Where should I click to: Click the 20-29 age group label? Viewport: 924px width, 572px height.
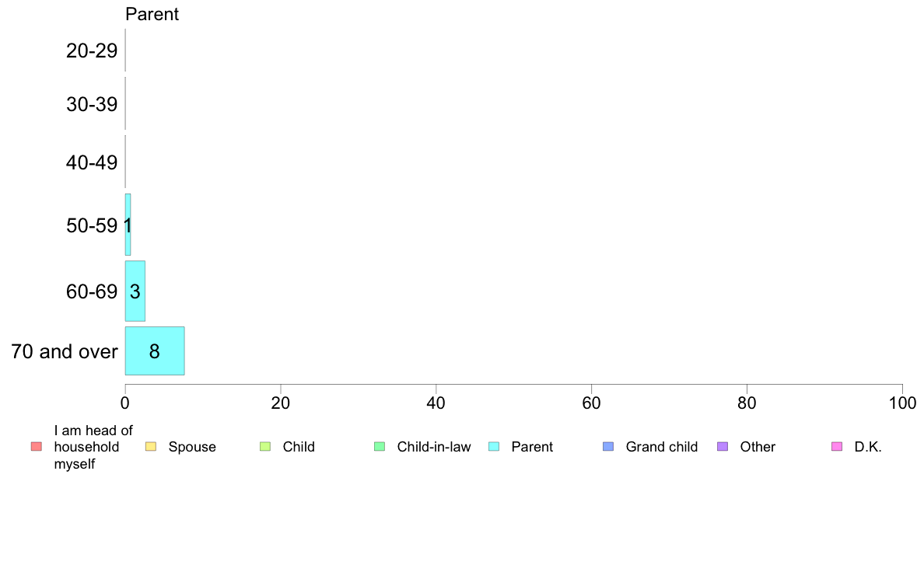[92, 51]
